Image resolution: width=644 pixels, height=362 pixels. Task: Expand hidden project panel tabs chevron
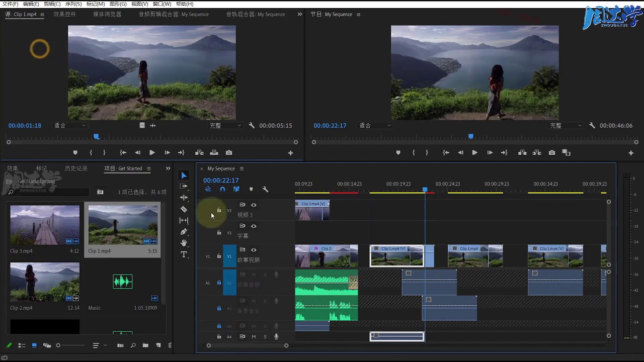[168, 168]
